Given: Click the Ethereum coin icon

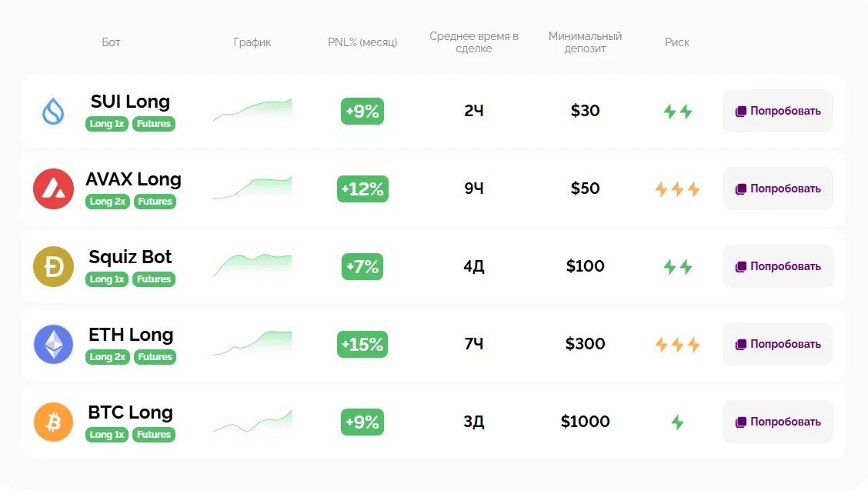Looking at the screenshot, I should click(x=53, y=345).
